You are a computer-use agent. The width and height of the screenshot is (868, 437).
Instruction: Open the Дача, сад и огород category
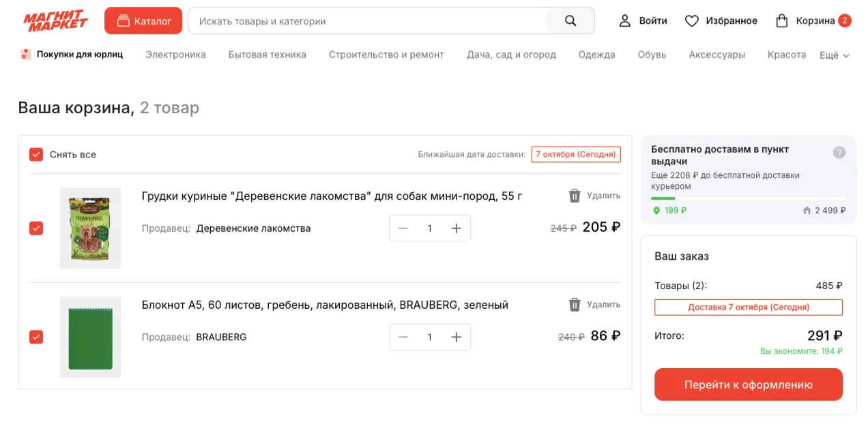511,55
